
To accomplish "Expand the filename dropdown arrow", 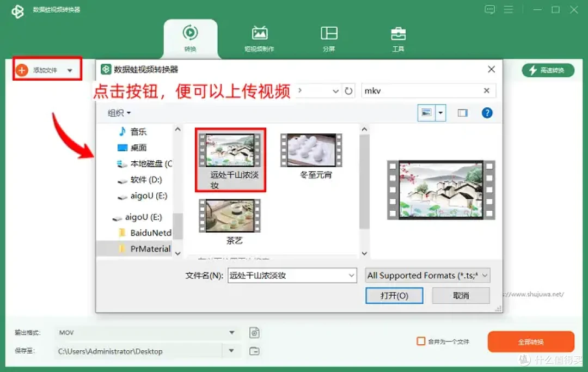I will pos(351,276).
